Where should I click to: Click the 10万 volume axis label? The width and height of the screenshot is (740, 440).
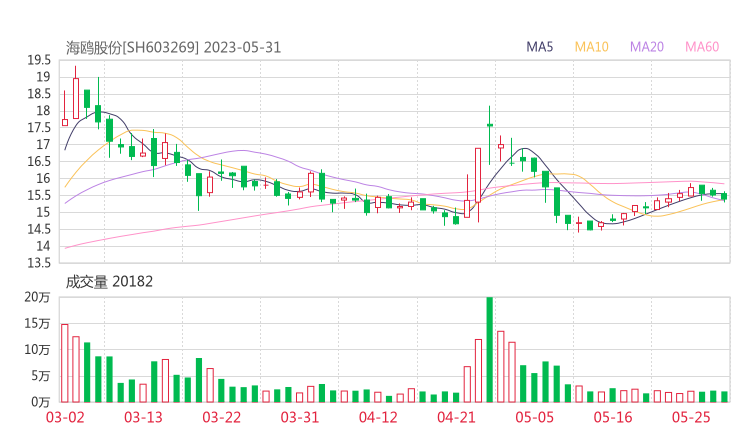[37, 350]
